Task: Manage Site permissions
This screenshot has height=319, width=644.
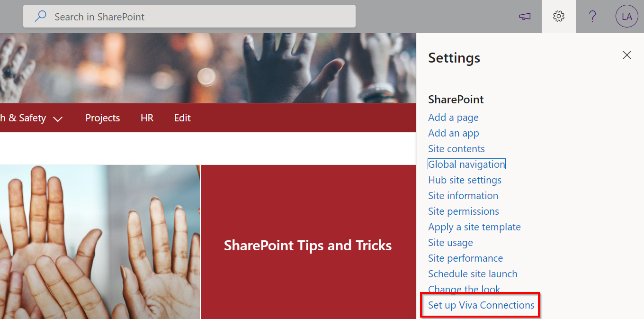Action: (x=464, y=211)
